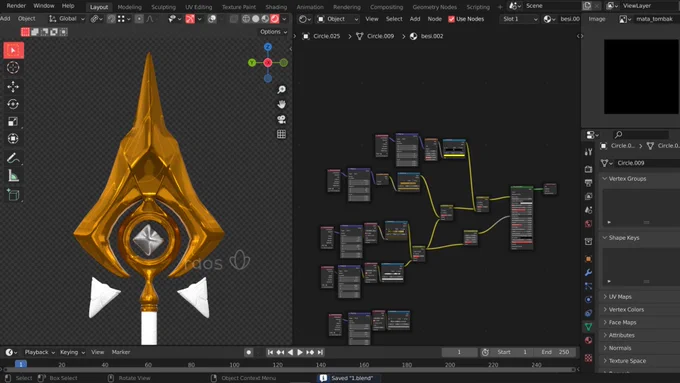Open the Render properties tab
Screen dimensions: 680x383
pos(588,169)
